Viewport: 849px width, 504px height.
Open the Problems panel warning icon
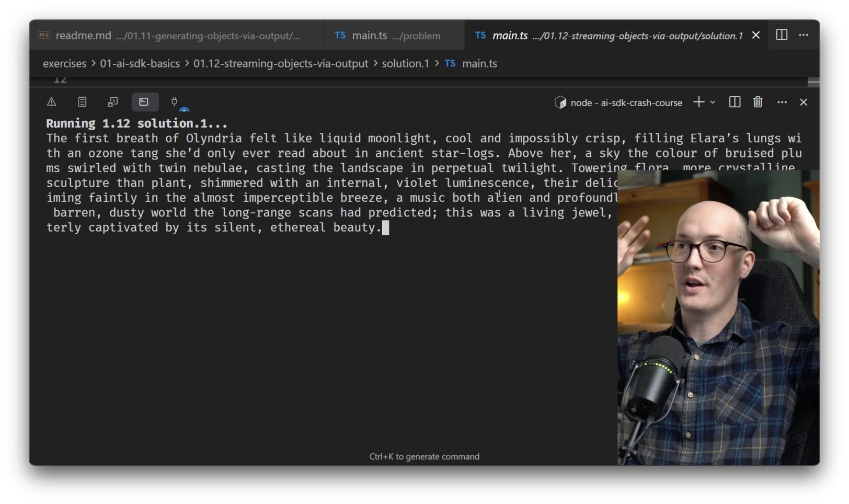coord(51,102)
